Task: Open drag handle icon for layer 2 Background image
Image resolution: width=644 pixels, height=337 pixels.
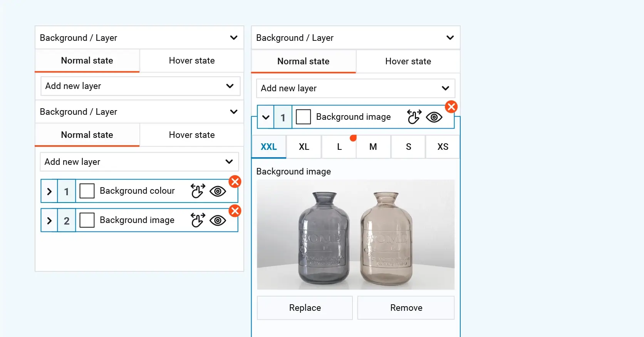Action: pos(198,220)
